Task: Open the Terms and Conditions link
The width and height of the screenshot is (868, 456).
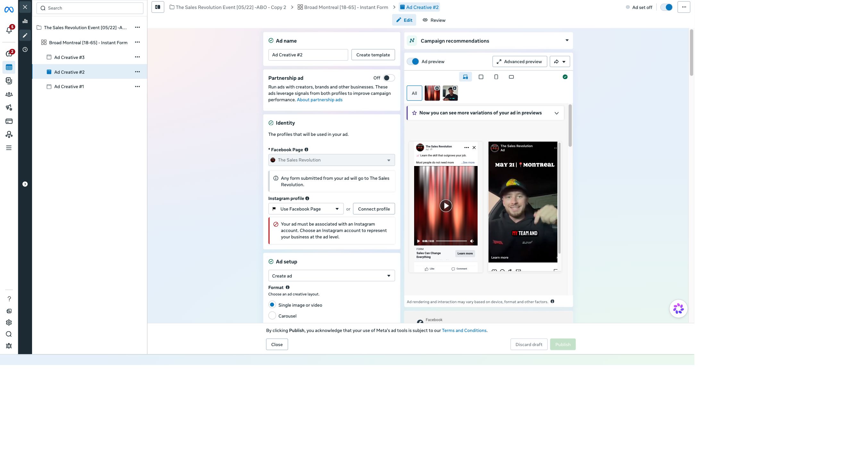Action: [x=464, y=330]
